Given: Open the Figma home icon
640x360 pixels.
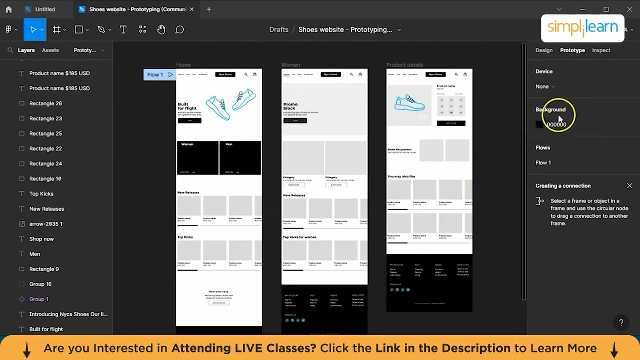Looking at the screenshot, I should click(x=9, y=9).
